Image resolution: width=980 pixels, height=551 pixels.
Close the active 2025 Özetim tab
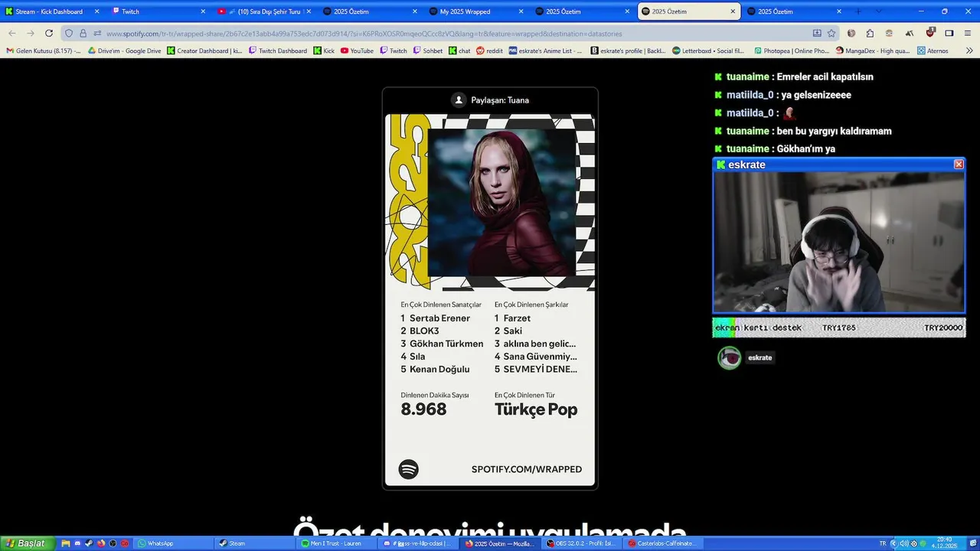(733, 11)
